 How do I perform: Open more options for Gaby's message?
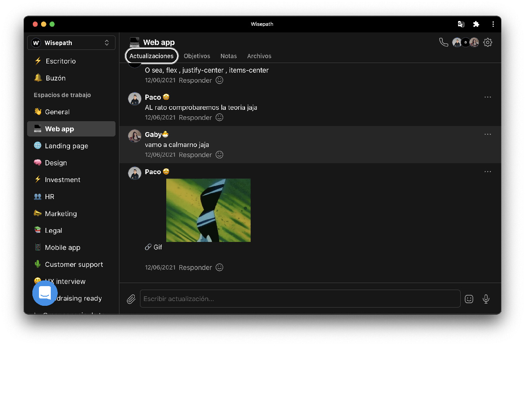pos(488,134)
